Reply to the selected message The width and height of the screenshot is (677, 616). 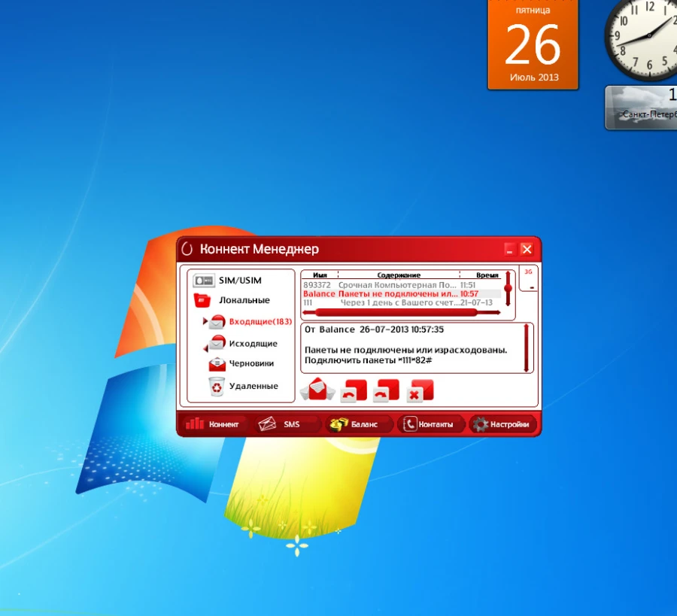click(354, 390)
